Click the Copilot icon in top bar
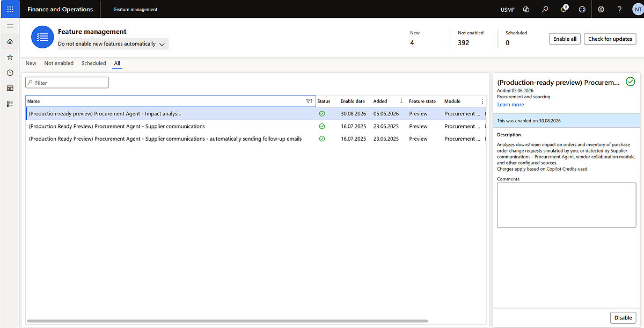The height and width of the screenshot is (328, 644). 526,9
